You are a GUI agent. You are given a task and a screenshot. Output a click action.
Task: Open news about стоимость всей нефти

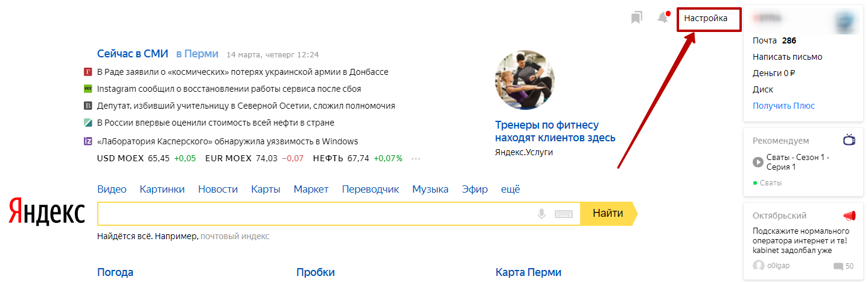[x=215, y=123]
